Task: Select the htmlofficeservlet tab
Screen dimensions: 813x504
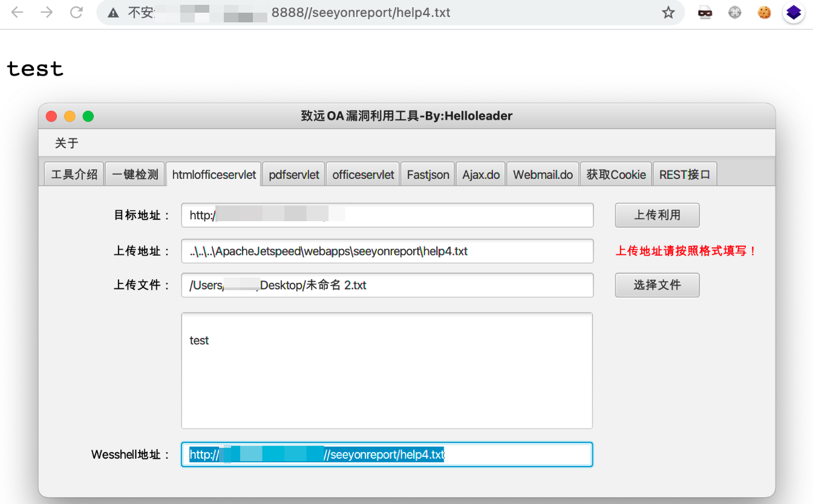Action: (x=214, y=175)
